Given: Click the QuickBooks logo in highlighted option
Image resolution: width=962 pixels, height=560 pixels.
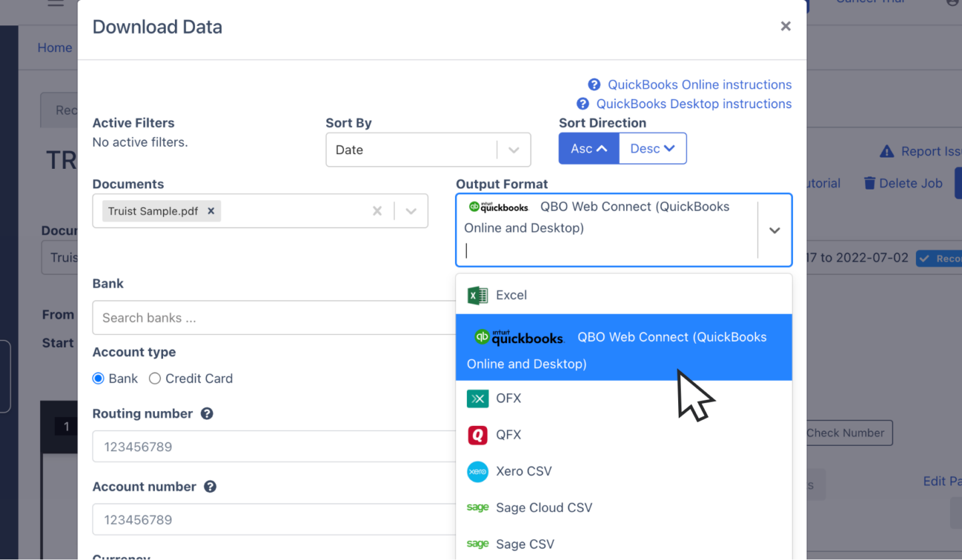Looking at the screenshot, I should (x=519, y=338).
